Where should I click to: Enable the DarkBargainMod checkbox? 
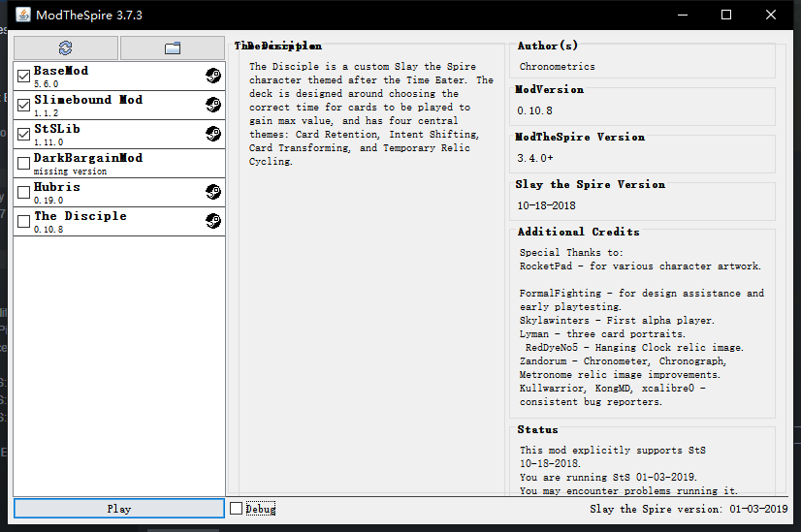(23, 164)
